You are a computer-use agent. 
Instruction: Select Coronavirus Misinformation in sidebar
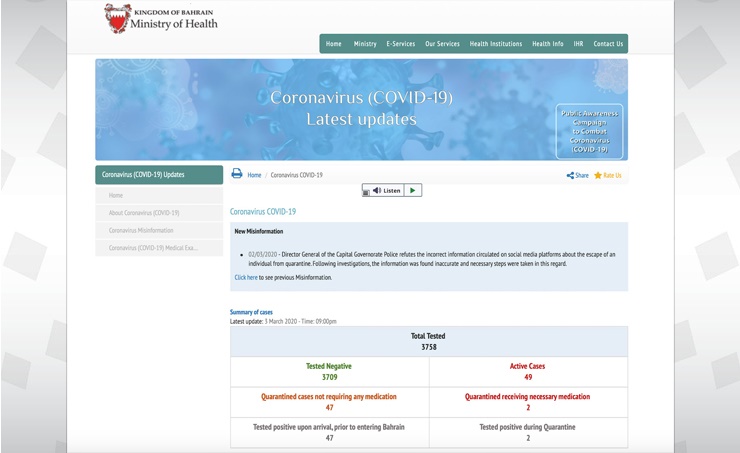141,230
